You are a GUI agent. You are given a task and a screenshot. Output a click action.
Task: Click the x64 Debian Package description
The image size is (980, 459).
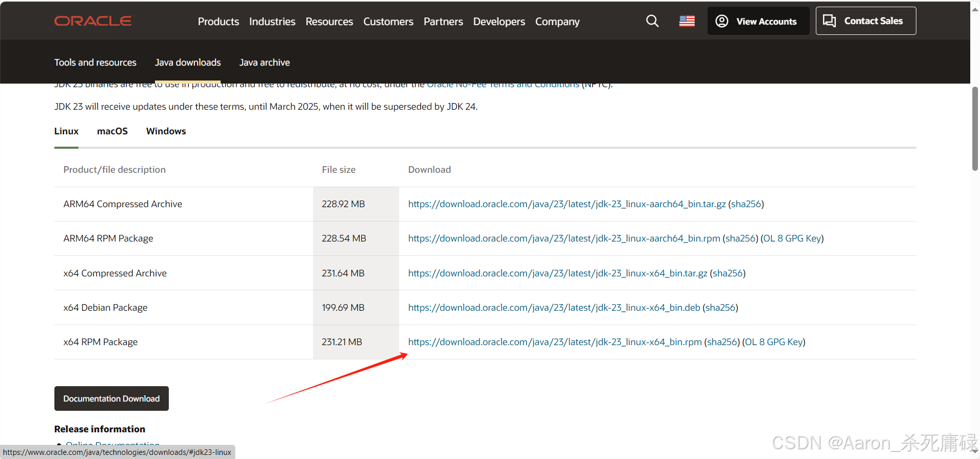[x=105, y=308]
